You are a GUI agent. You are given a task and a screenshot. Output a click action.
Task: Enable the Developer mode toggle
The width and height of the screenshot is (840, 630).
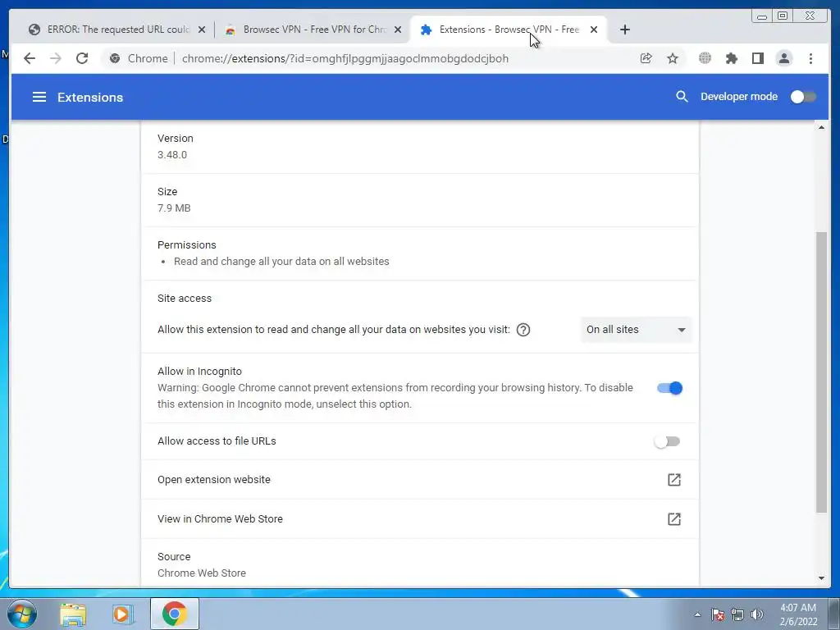coord(803,97)
